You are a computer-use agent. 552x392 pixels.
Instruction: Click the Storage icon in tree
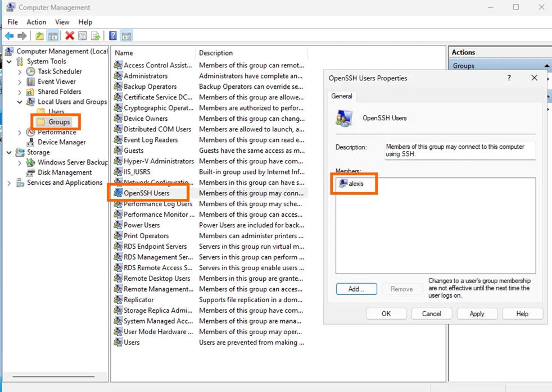pos(20,152)
